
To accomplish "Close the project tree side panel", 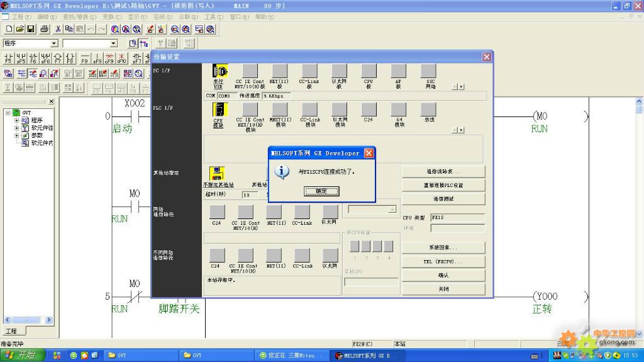I will 51,101.
